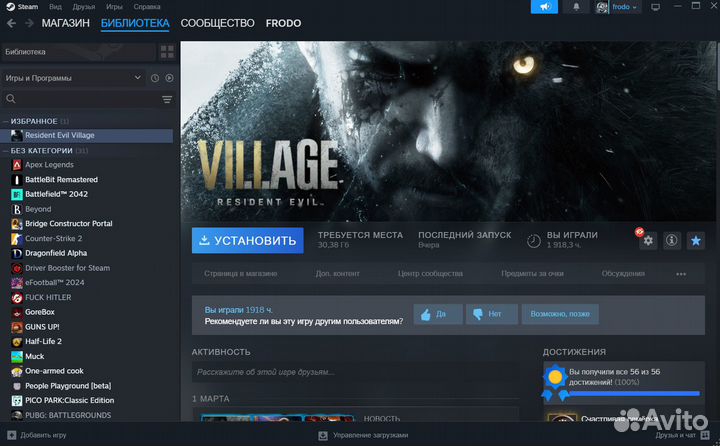
Task: Click the Counter-Strike 2 icon
Action: [x=17, y=239]
